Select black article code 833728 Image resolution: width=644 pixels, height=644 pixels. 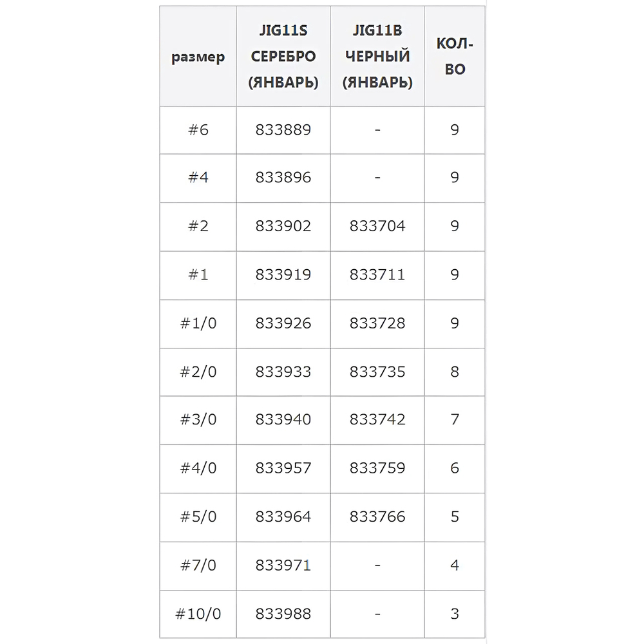(377, 323)
